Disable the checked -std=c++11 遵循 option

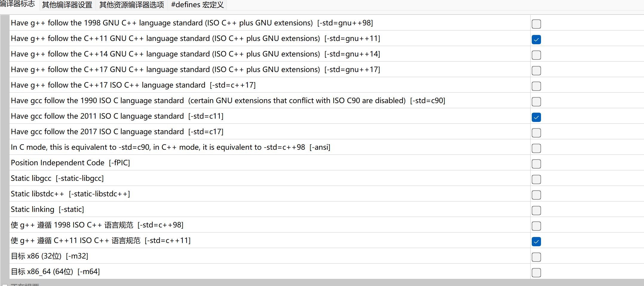pyautogui.click(x=536, y=241)
